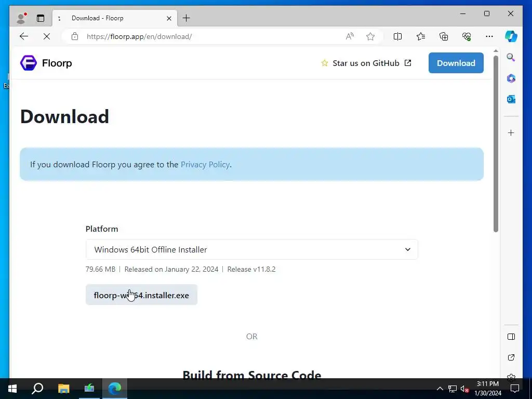This screenshot has height=399, width=532.
Task: Stop loading the page
Action: pos(47,36)
